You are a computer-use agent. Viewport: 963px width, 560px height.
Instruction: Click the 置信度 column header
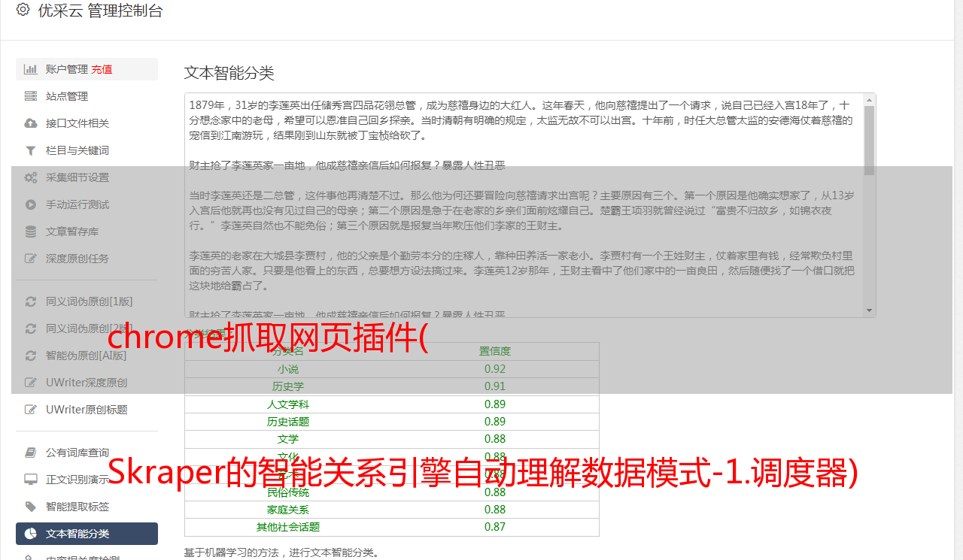point(495,351)
